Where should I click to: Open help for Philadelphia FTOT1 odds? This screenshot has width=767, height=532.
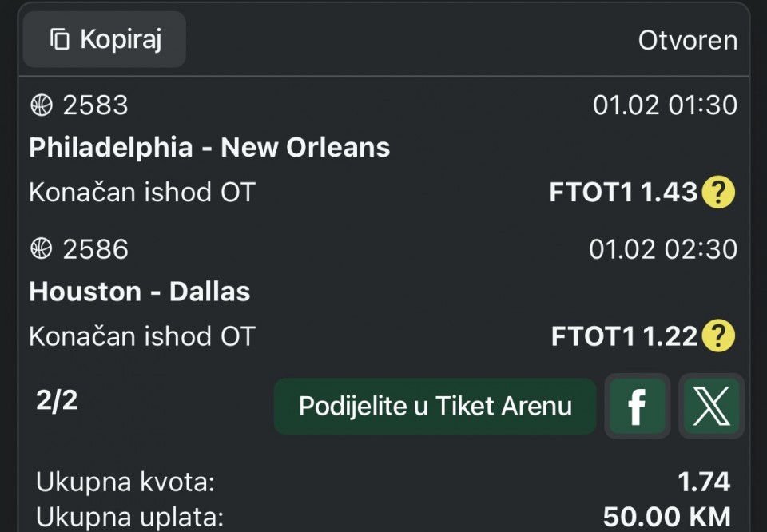coord(717,193)
